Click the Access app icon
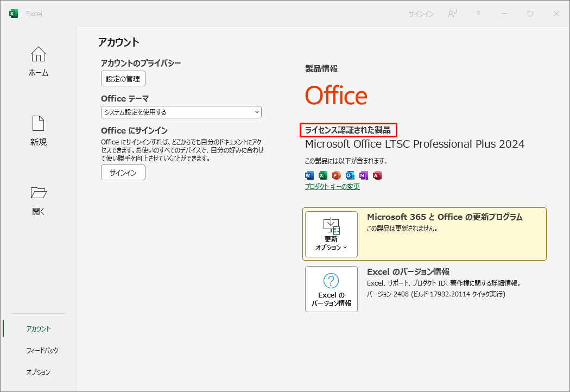This screenshot has width=570, height=392. click(x=377, y=175)
